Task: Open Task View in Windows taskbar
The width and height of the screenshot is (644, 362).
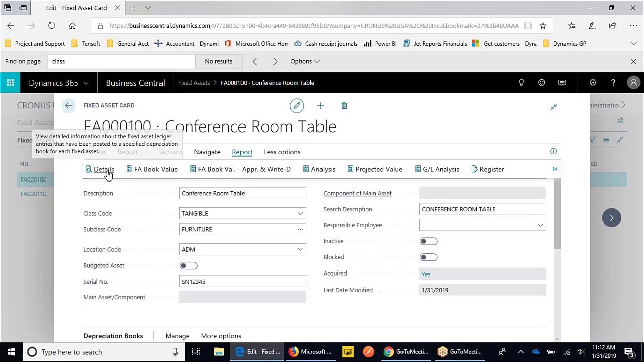Action: coord(196,352)
